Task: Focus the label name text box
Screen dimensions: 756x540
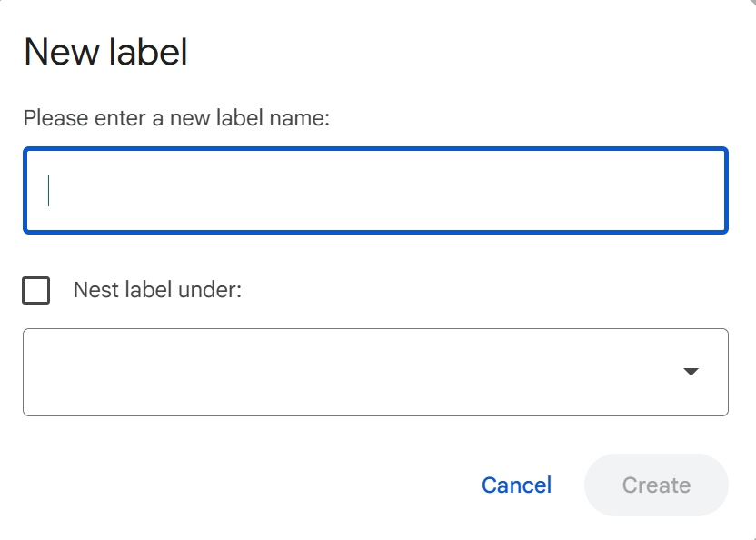Action: coord(375,191)
